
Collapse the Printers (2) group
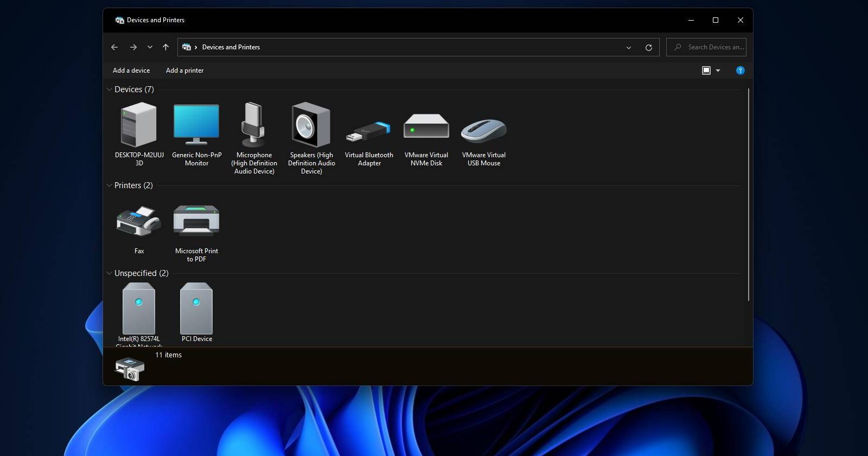tap(110, 185)
